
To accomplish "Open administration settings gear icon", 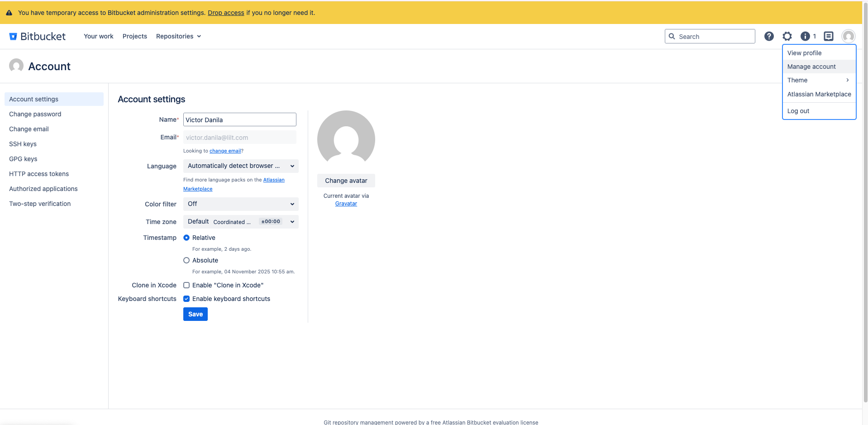I will (x=787, y=36).
